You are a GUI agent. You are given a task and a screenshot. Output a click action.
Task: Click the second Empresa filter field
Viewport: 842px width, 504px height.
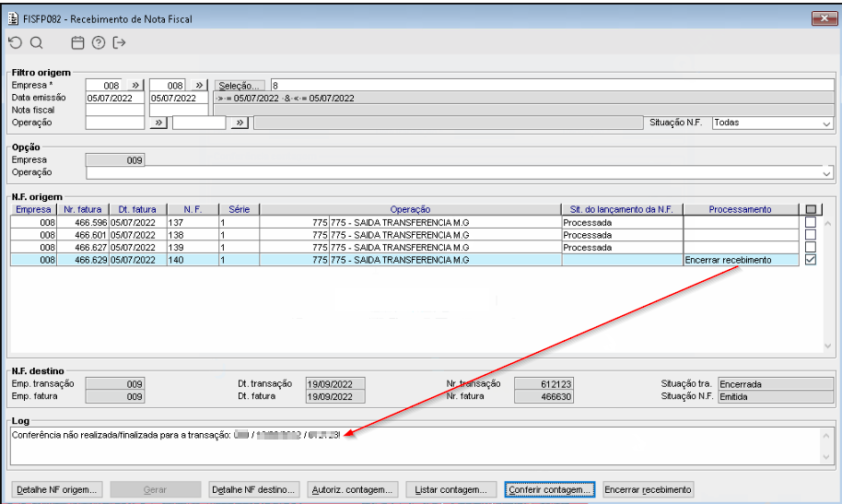click(x=170, y=86)
